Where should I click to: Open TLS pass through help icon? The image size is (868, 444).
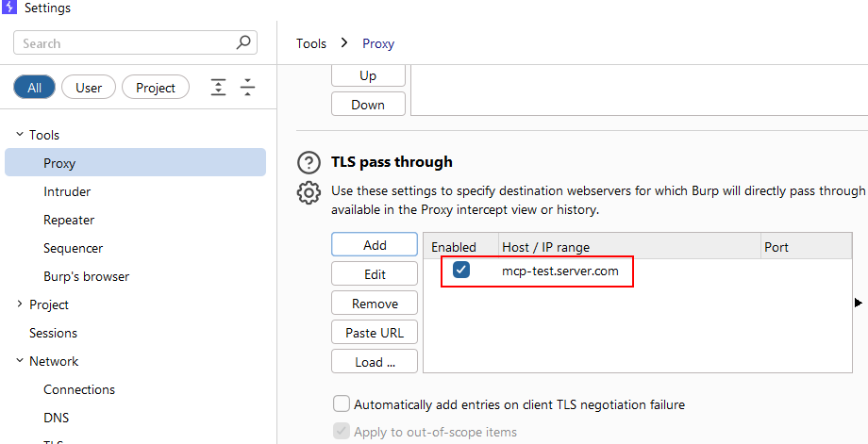309,162
